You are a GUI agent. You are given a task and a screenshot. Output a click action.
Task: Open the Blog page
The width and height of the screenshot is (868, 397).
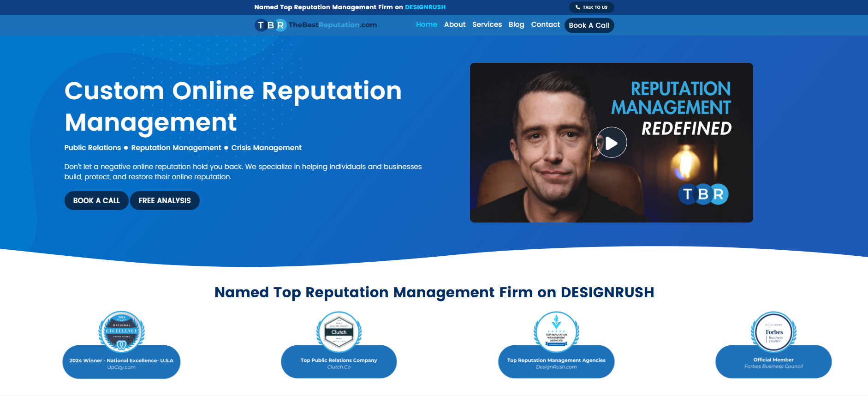517,24
